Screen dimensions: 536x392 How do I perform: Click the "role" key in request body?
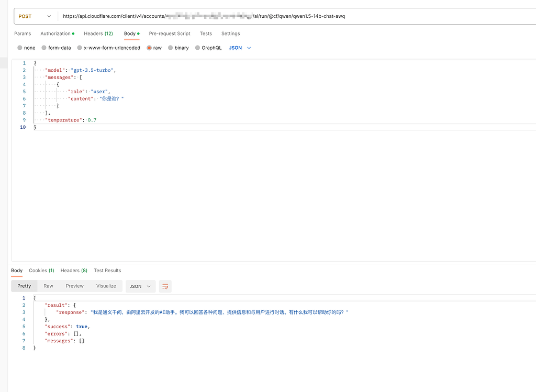[76, 92]
